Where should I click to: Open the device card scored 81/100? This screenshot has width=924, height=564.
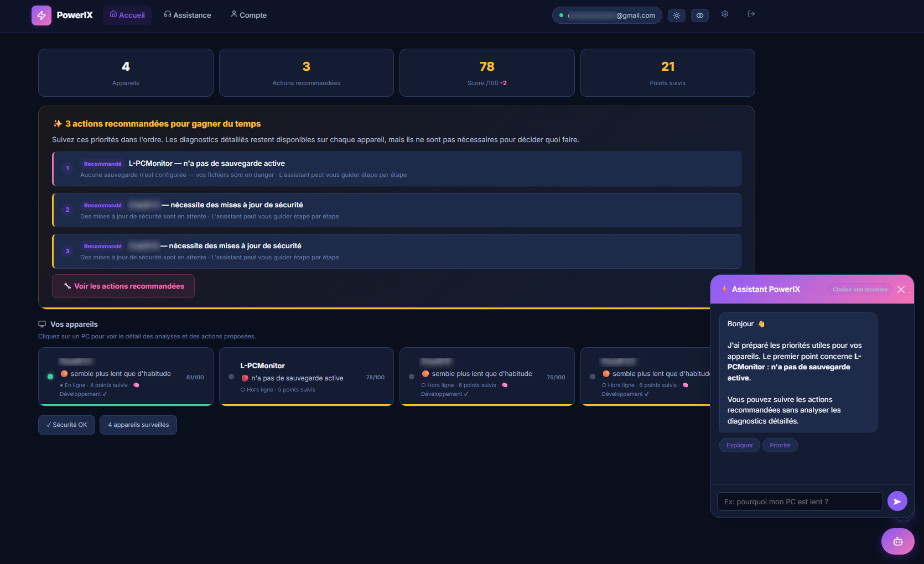[x=126, y=377]
